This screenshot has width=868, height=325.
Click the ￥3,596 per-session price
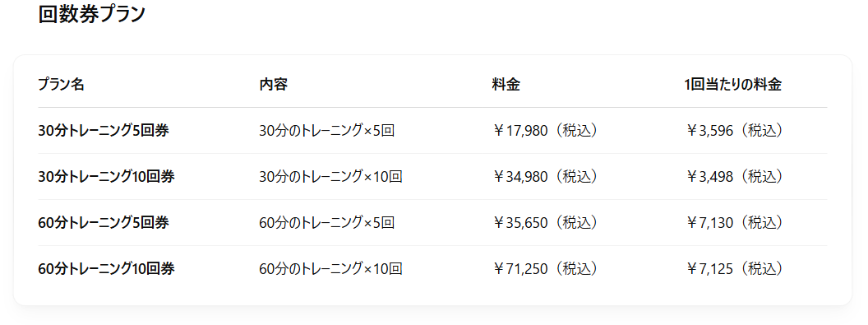735,131
